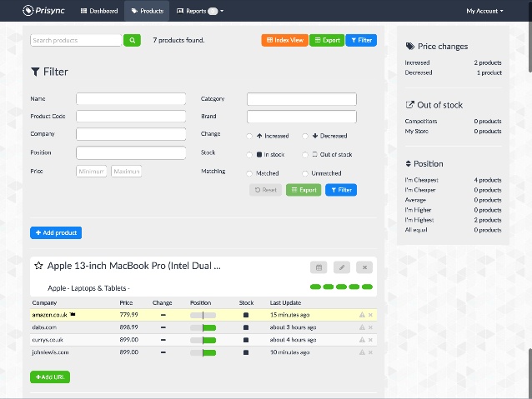Click the Add product button
The height and width of the screenshot is (399, 532).
(x=56, y=233)
